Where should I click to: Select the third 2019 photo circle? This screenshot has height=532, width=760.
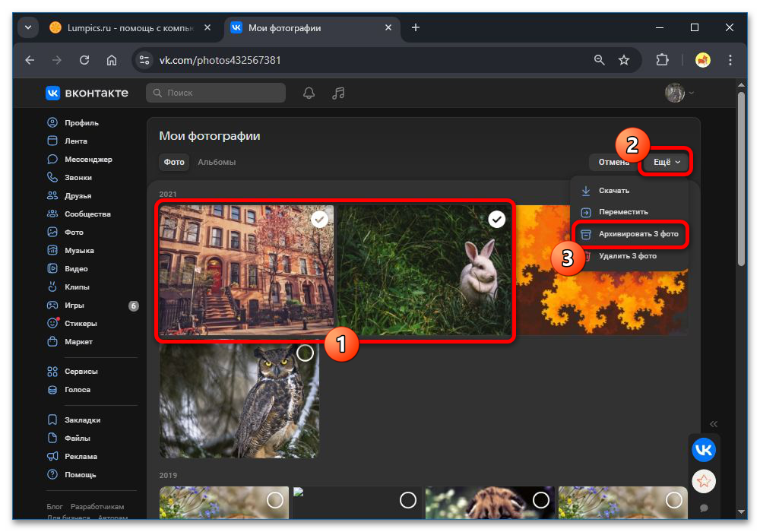[541, 499]
